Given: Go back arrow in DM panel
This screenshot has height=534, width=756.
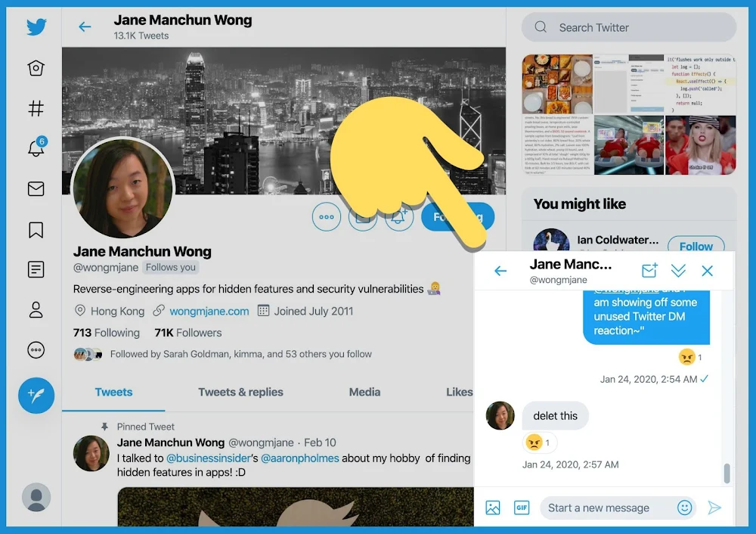Looking at the screenshot, I should tap(500, 271).
